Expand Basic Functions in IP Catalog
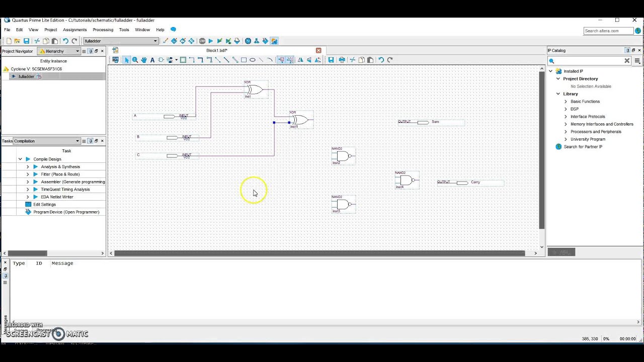Screen dimensions: 644x362 tap(566, 101)
